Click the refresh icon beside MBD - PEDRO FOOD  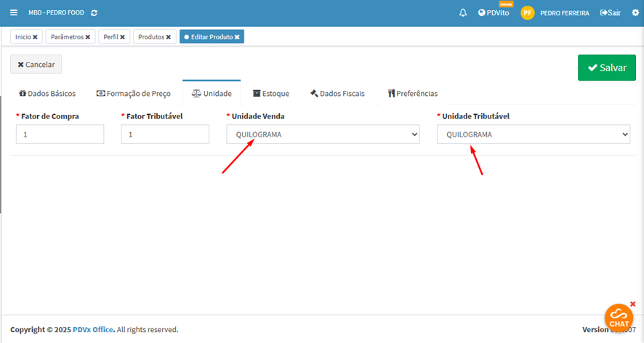pyautogui.click(x=94, y=13)
